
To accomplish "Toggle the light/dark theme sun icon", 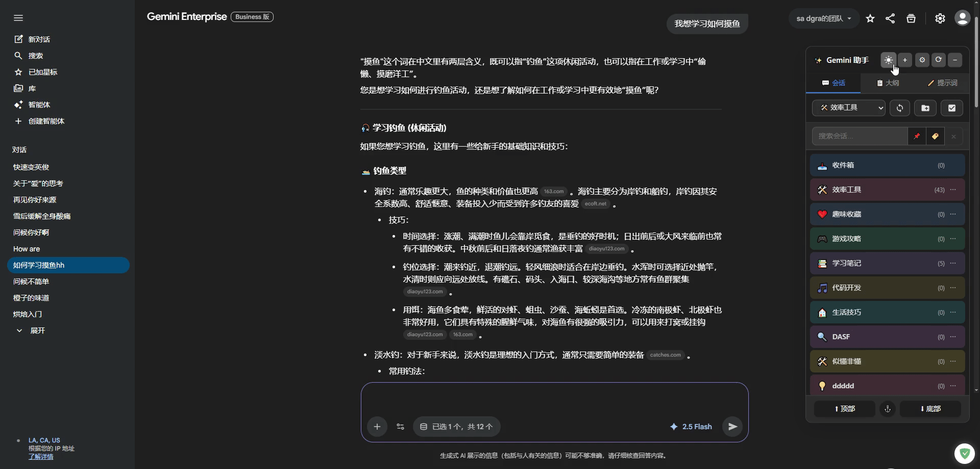I will tap(888, 60).
